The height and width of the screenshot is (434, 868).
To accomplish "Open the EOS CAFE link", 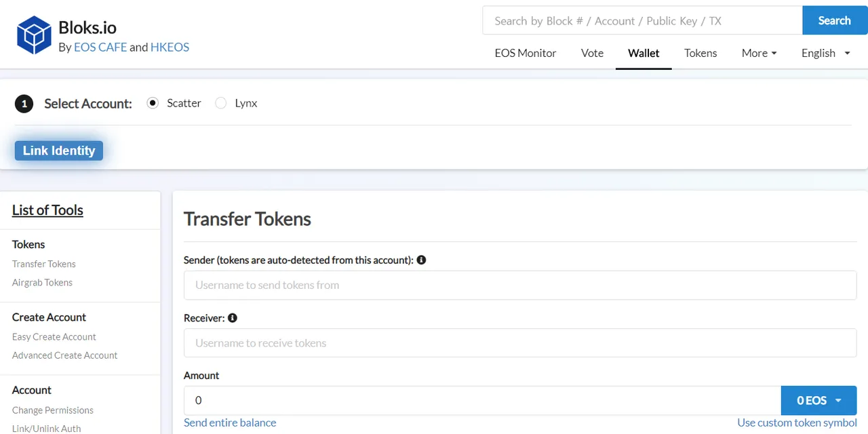I will [100, 47].
